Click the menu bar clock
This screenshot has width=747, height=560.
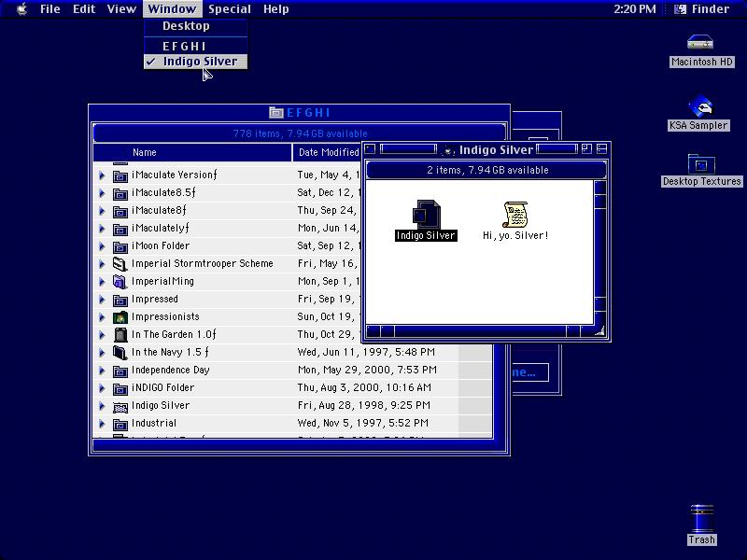click(x=635, y=9)
